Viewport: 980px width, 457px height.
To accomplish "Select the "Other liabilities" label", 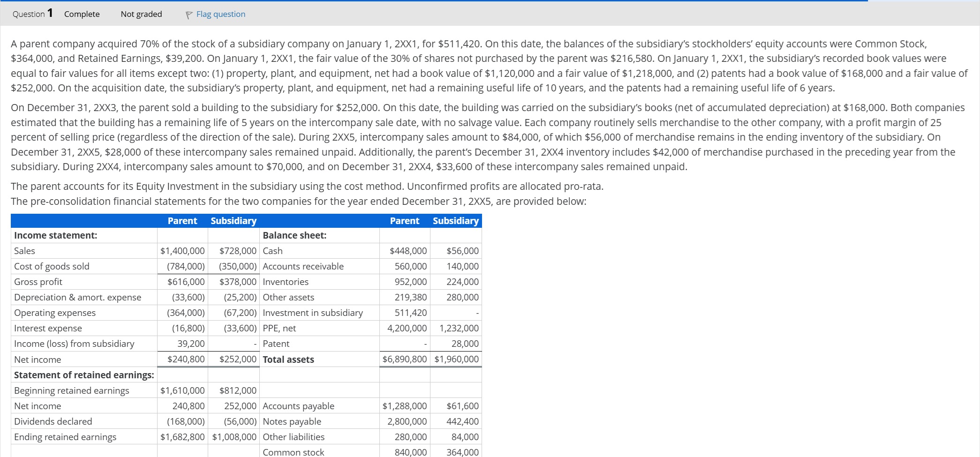I will click(294, 437).
